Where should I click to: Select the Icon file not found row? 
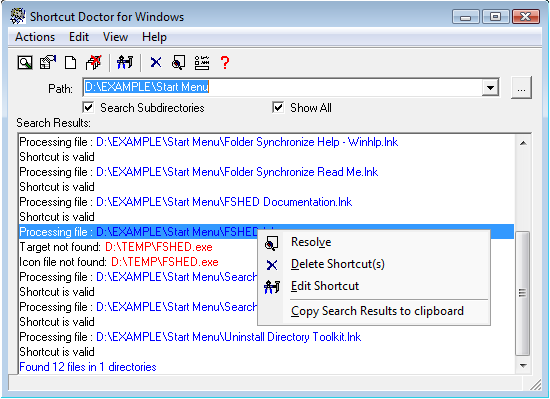point(139,262)
